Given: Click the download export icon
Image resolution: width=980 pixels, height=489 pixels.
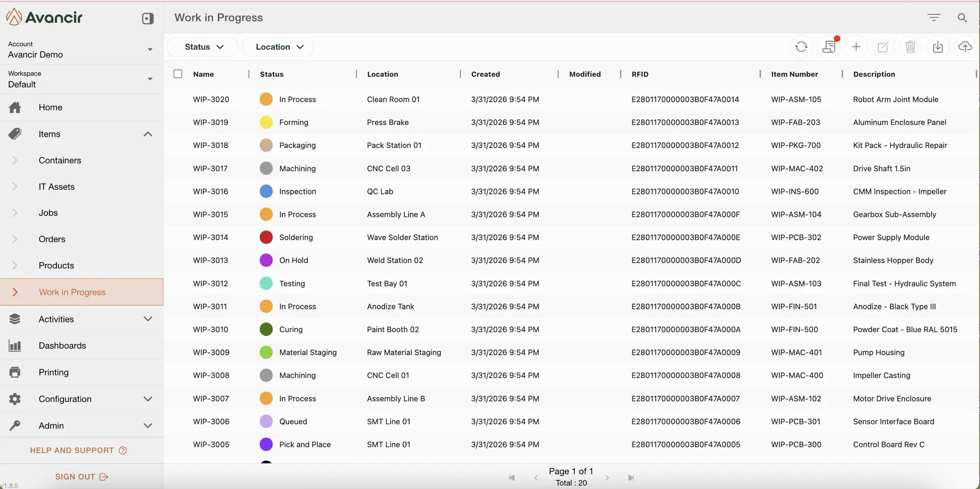Looking at the screenshot, I should pos(938,47).
